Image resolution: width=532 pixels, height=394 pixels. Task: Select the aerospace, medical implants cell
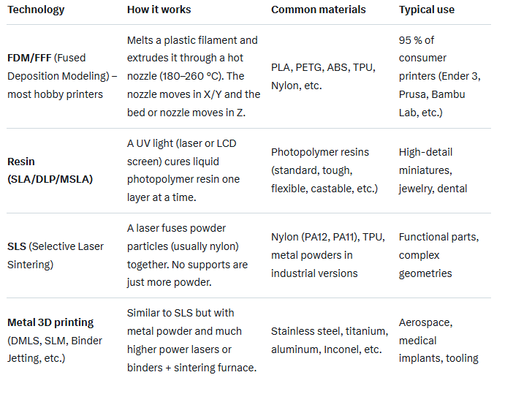coord(438,340)
